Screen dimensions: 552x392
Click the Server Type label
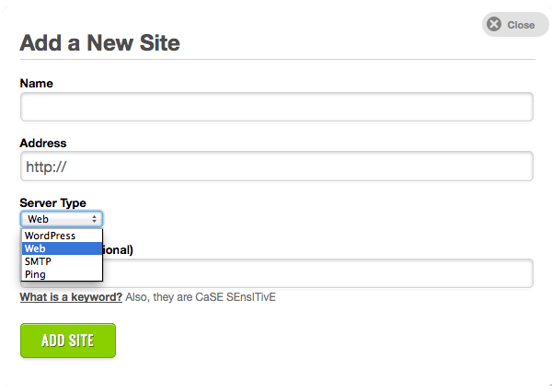[52, 203]
